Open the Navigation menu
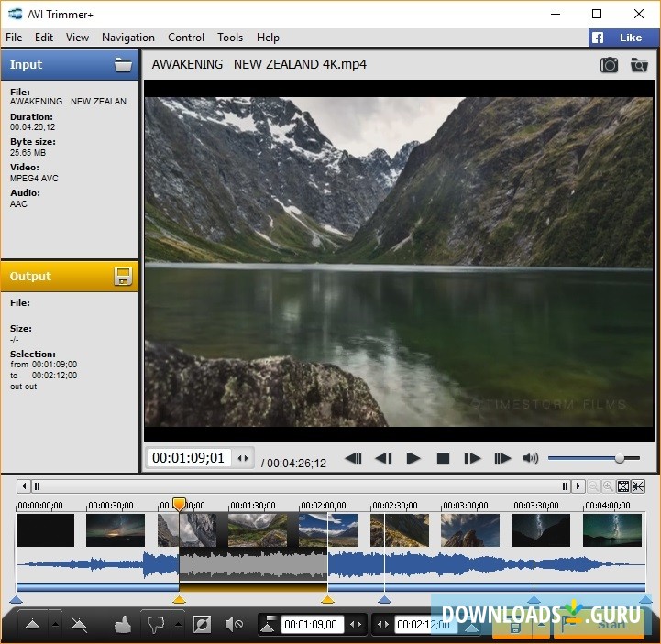Image resolution: width=661 pixels, height=644 pixels. [128, 38]
